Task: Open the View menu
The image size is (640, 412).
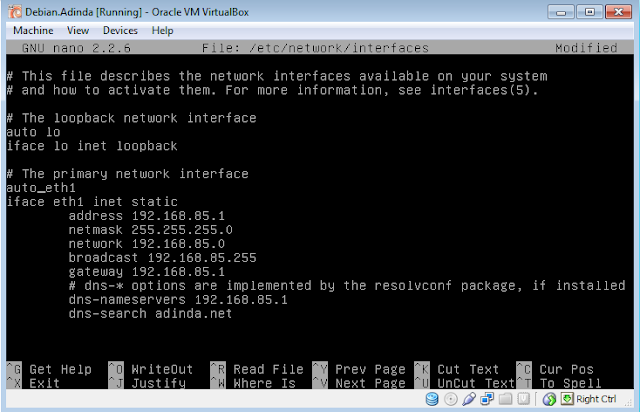Action: [78, 31]
